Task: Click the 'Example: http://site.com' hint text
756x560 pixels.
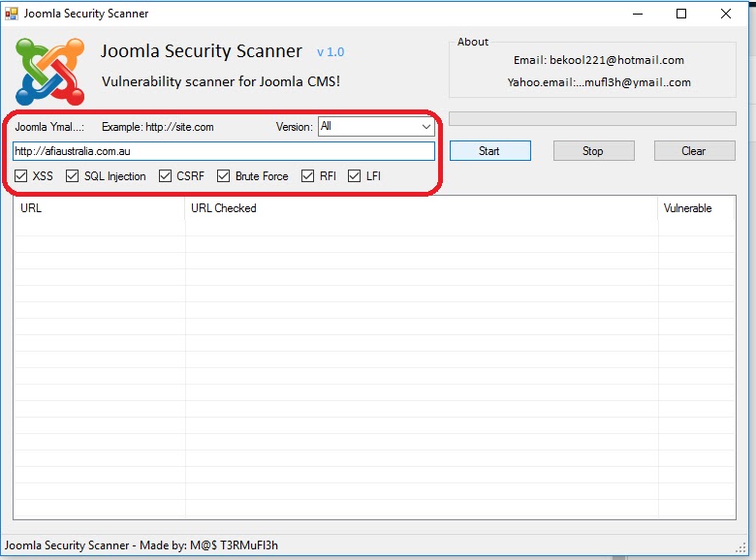Action: click(x=158, y=127)
